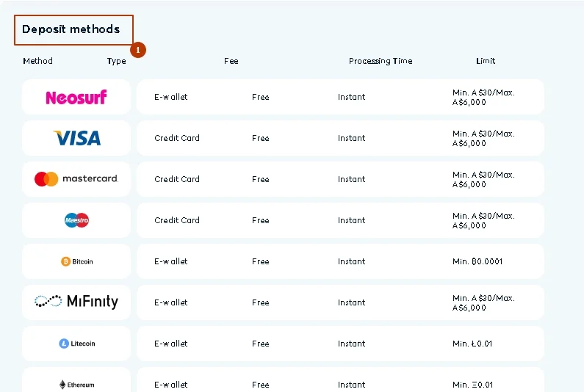Click Free in the MiFinity row
This screenshot has height=392, width=584.
260,302
